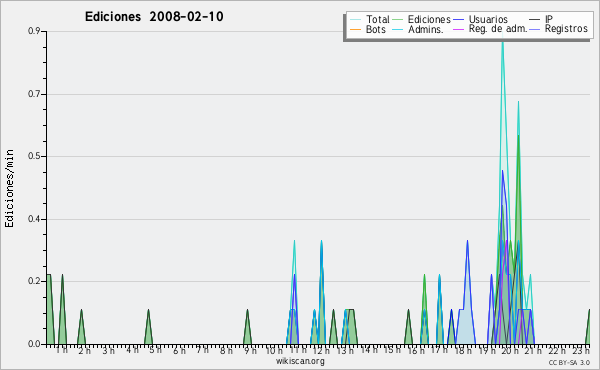The height and width of the screenshot is (370, 600).
Task: Click the Usuarios legend blue line
Action: [458, 20]
